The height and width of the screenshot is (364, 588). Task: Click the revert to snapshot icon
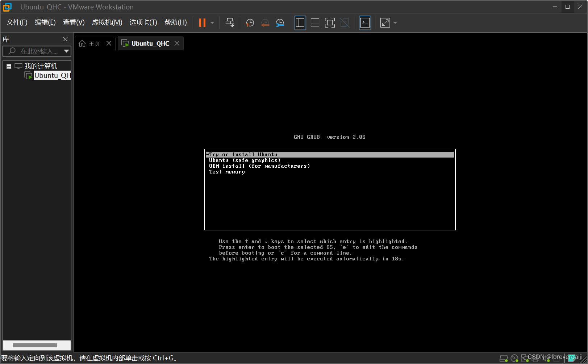265,23
